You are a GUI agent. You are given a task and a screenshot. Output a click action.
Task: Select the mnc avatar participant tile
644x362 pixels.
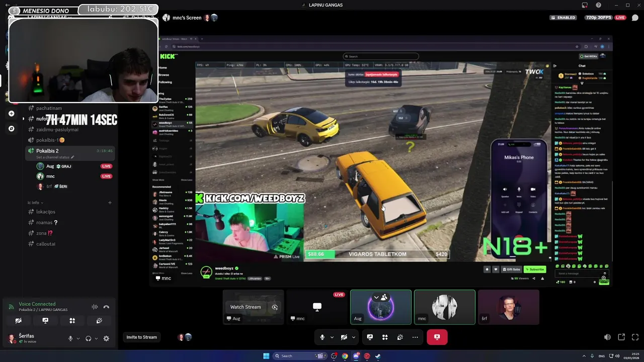click(445, 307)
